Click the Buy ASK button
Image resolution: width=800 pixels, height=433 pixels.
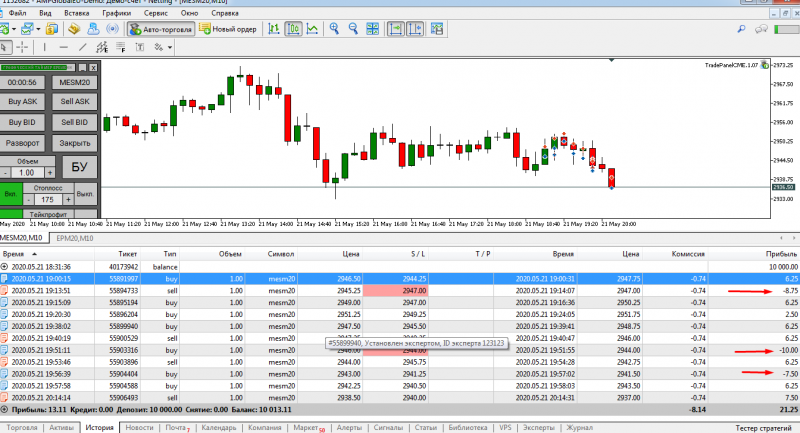pyautogui.click(x=22, y=101)
